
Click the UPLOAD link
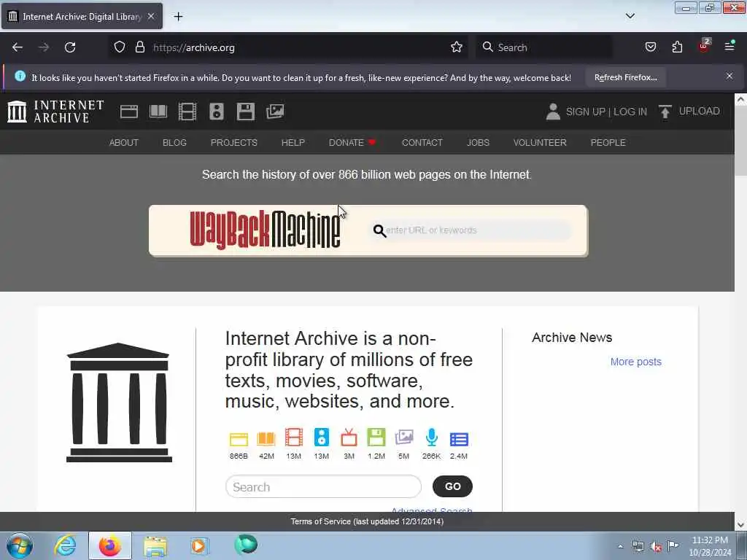click(699, 111)
